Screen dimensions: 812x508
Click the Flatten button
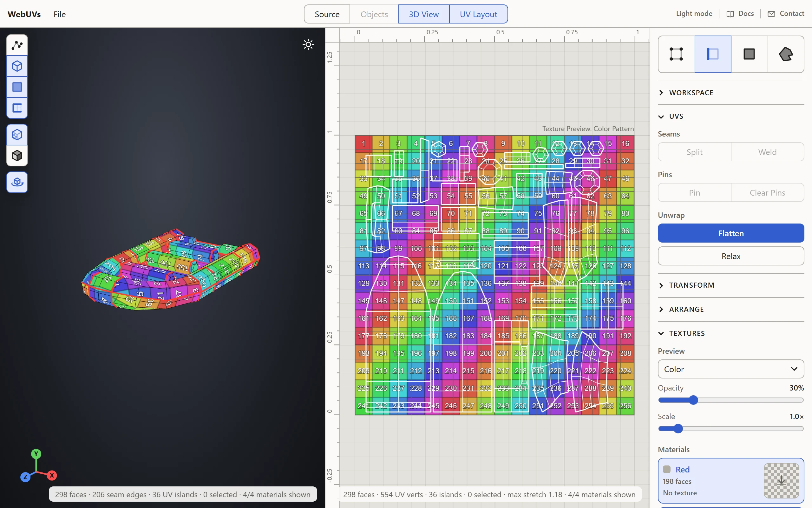(731, 233)
